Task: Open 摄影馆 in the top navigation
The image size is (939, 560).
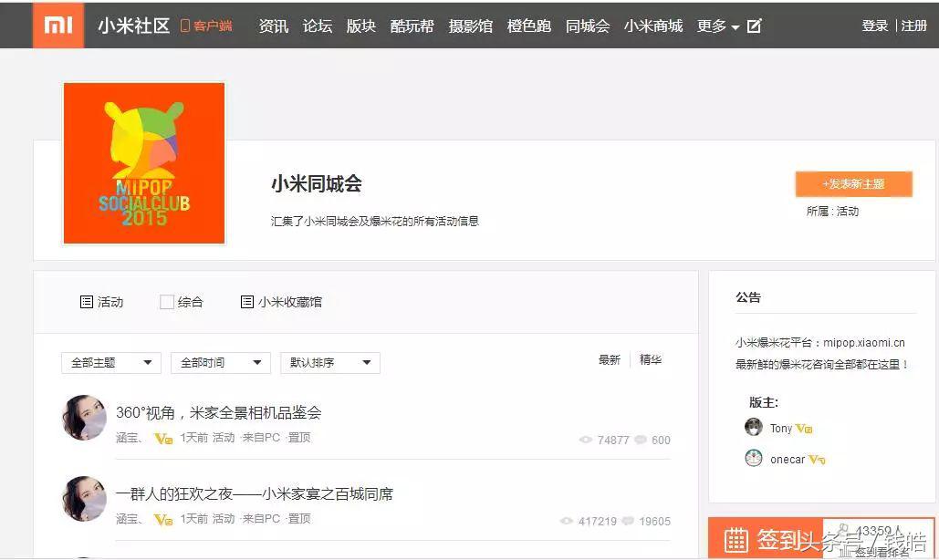Action: point(471,26)
